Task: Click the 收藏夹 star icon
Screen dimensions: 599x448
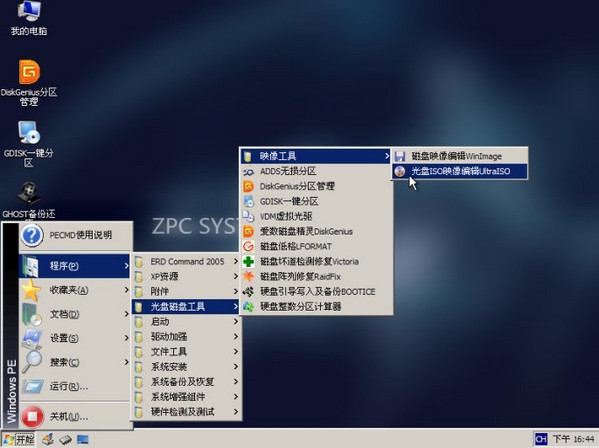Action: click(x=31, y=290)
